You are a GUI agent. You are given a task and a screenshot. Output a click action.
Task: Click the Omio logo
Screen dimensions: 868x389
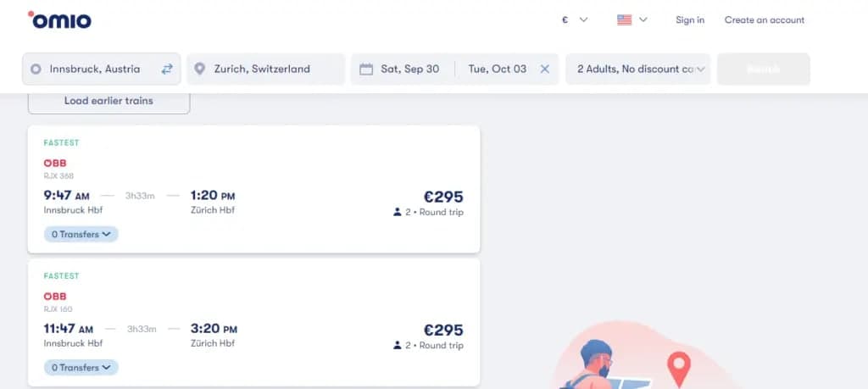tap(59, 19)
